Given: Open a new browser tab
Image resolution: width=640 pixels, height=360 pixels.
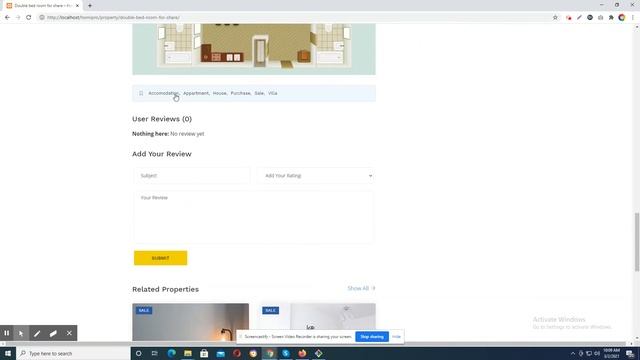Looking at the screenshot, I should 90,6.
